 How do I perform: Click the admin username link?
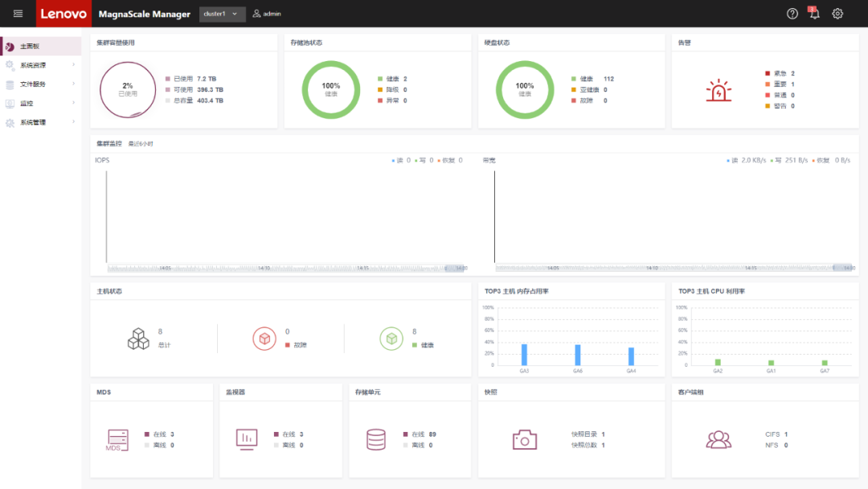click(272, 14)
